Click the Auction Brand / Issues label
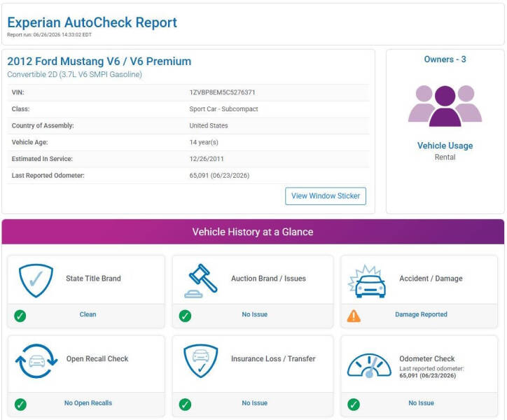This screenshot has height=420, width=507. pos(268,279)
